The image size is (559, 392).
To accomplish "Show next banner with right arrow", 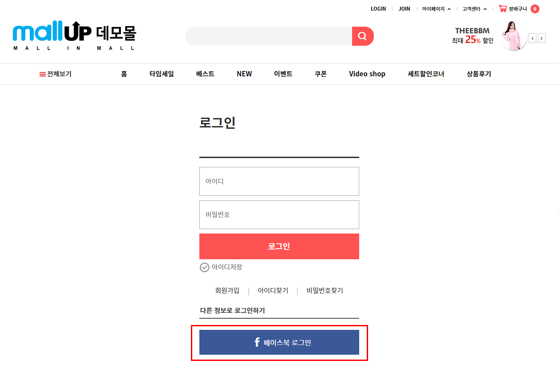I will coord(542,38).
